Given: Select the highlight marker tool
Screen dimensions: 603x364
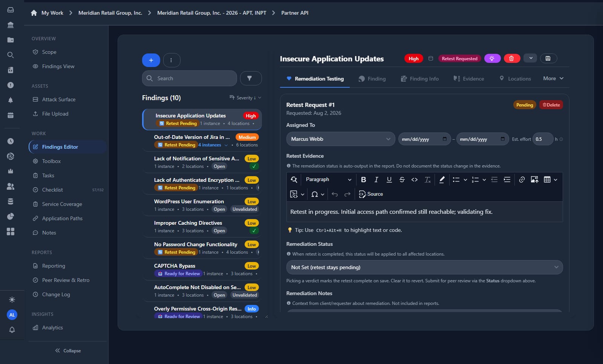Looking at the screenshot, I should (442, 180).
